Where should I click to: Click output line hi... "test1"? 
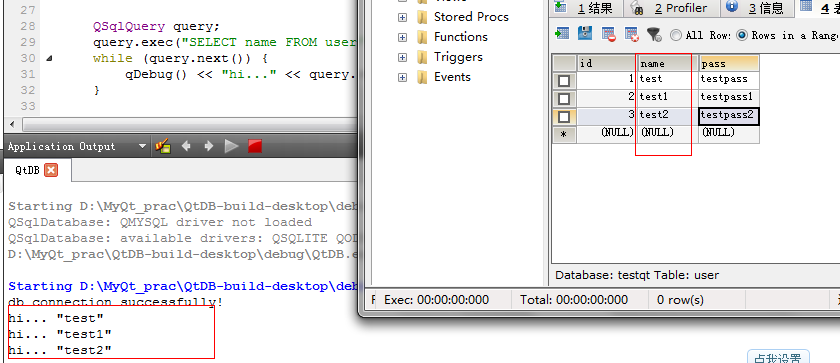(x=59, y=334)
